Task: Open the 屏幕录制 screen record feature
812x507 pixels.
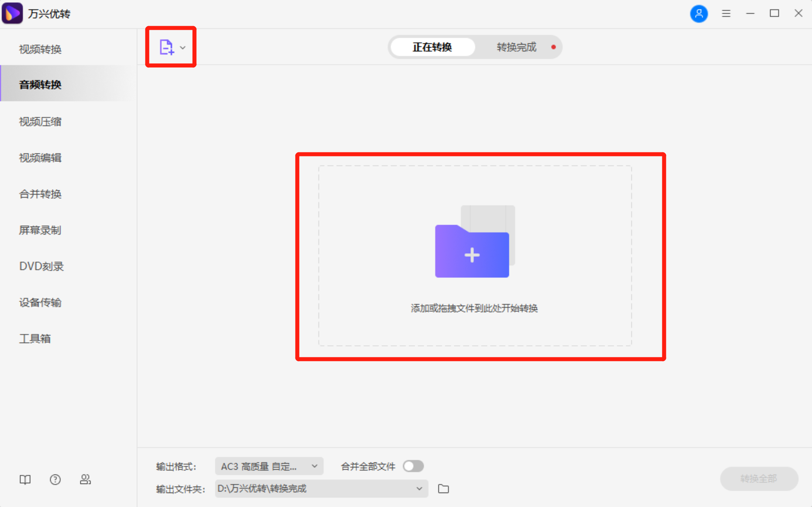Action: [x=40, y=230]
